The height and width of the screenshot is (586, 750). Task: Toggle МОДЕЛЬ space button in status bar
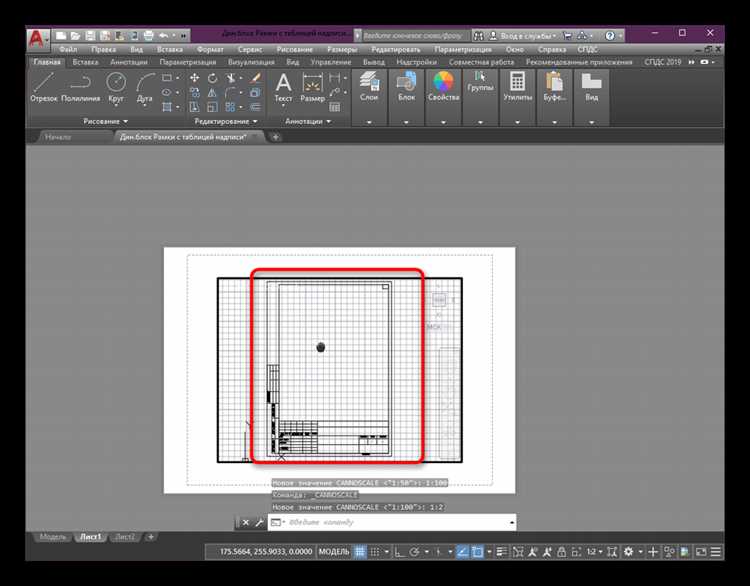[334, 552]
